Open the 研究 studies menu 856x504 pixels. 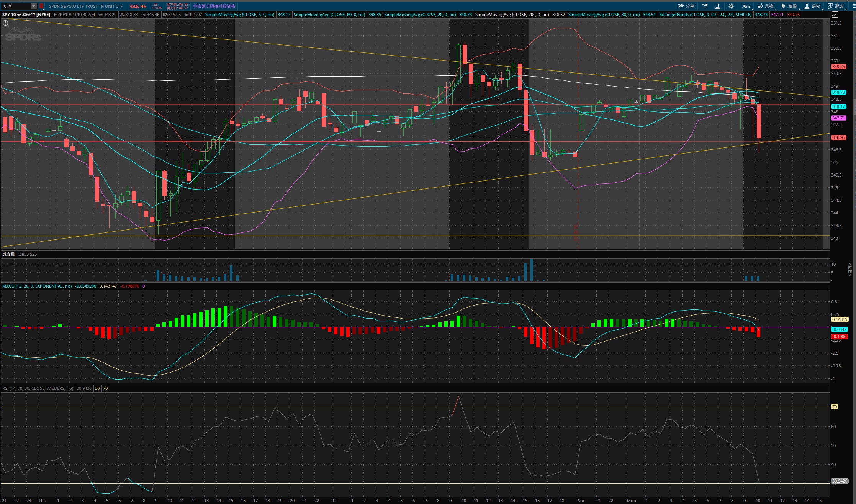coord(813,6)
